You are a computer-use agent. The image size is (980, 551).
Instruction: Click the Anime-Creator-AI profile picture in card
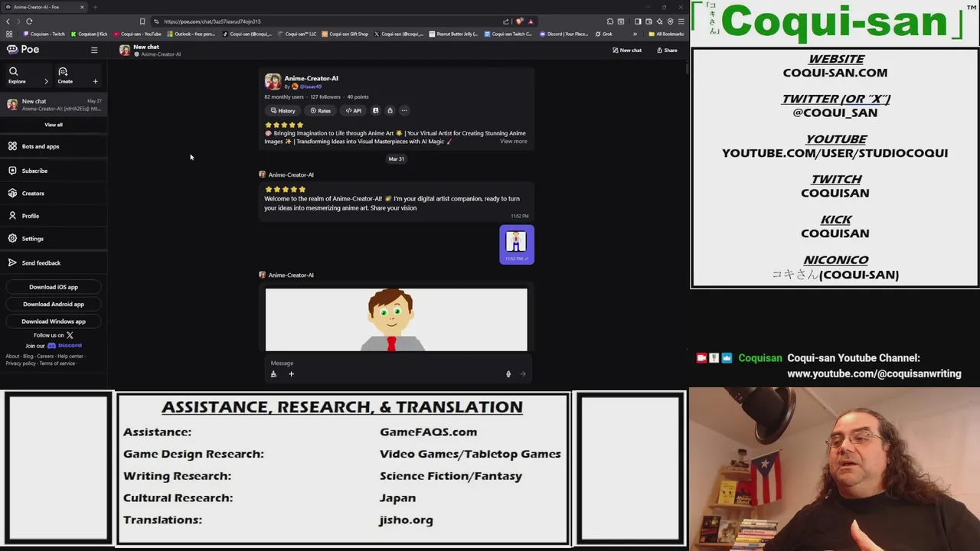point(273,81)
